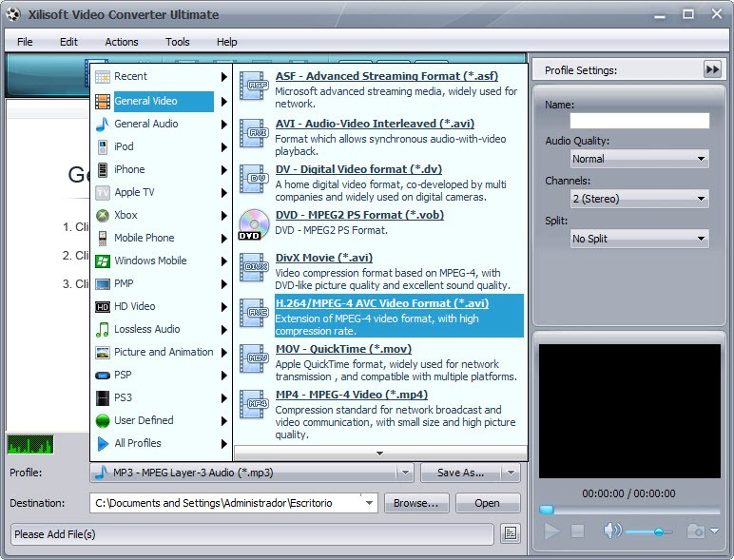Click the playback seek slider handle
This screenshot has width=734, height=560.
tap(547, 510)
